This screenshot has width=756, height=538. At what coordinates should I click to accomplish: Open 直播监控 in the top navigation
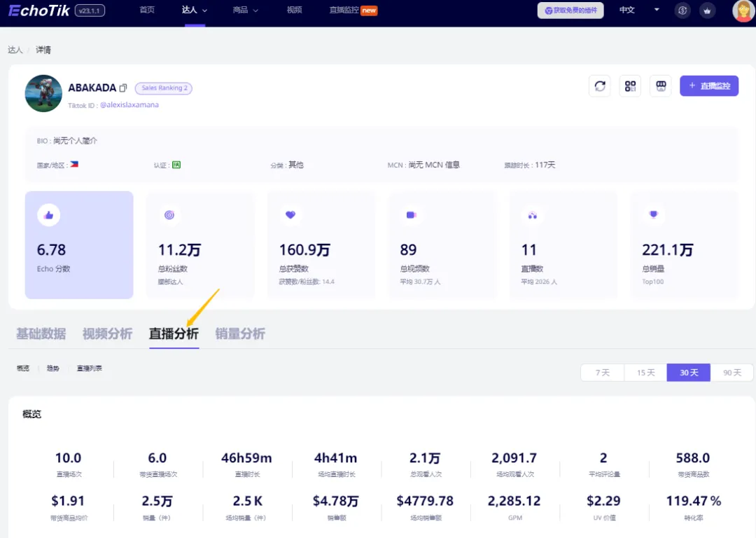353,10
